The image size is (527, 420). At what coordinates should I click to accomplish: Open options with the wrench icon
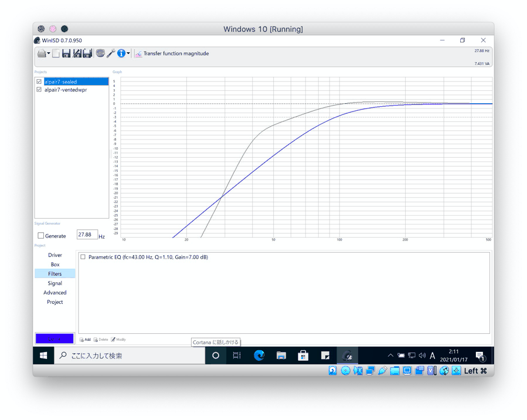111,53
